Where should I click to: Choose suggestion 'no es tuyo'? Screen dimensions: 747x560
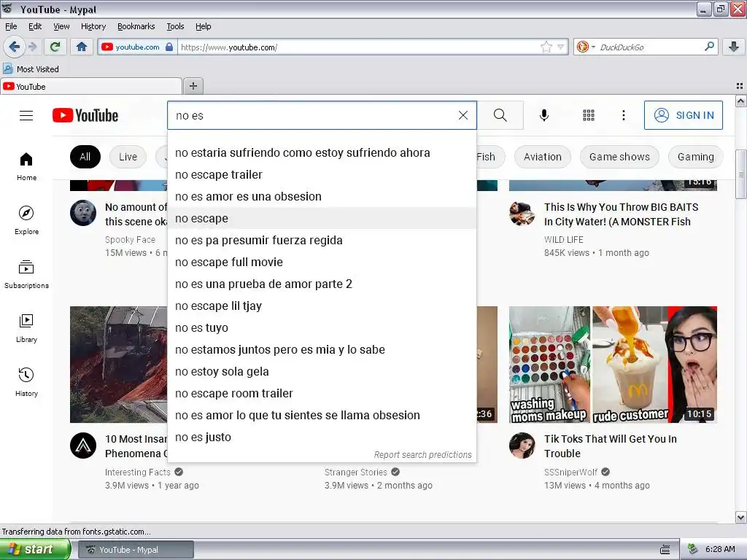[322, 328]
